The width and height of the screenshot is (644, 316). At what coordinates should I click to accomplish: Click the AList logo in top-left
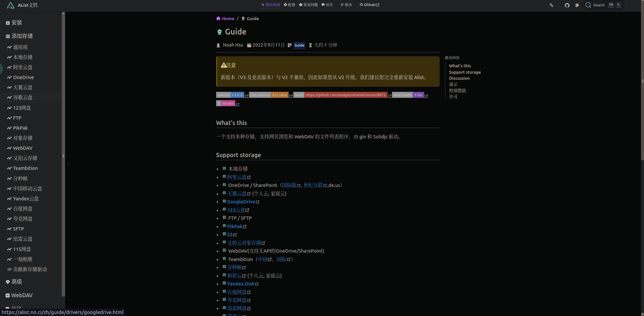click(x=10, y=5)
